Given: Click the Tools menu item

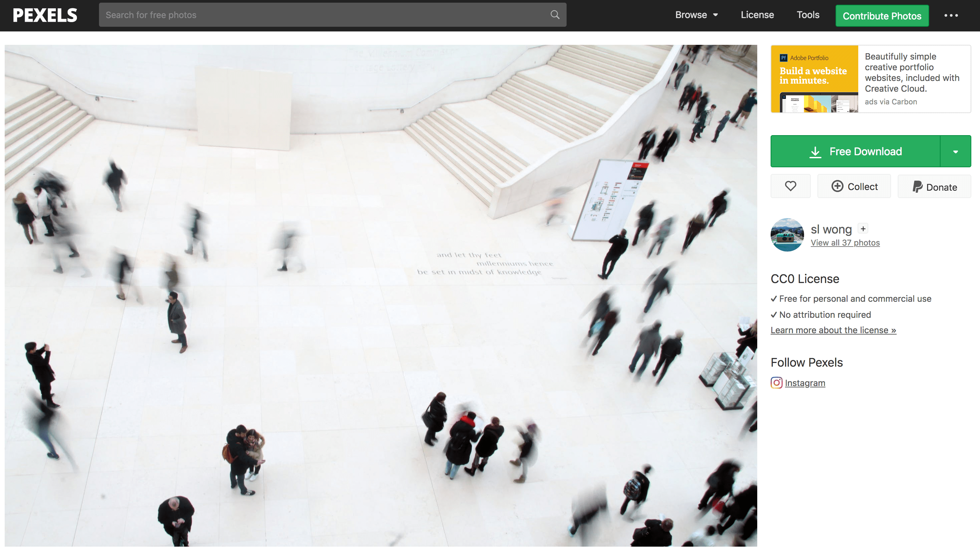Looking at the screenshot, I should tap(808, 14).
